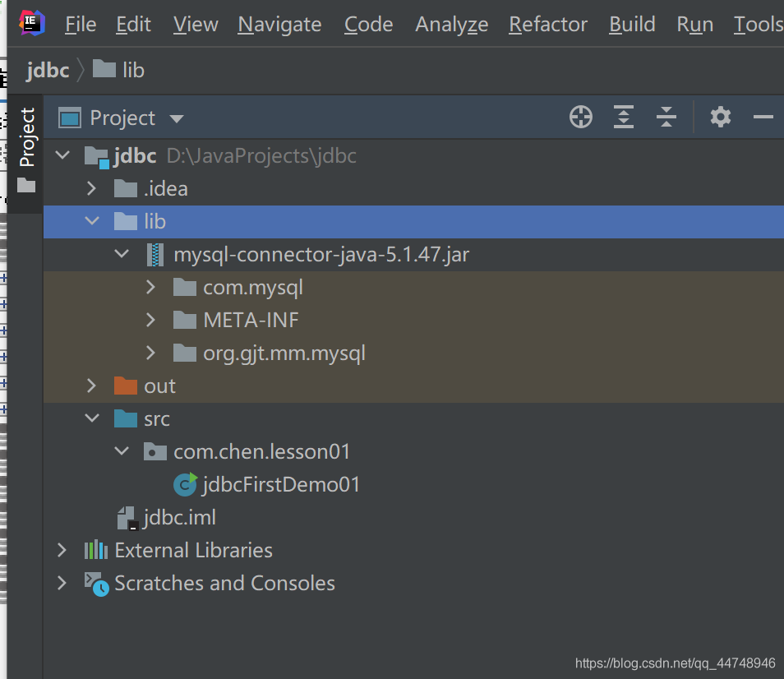784x679 pixels.
Task: Hide the Project panel with minus icon
Action: click(763, 118)
